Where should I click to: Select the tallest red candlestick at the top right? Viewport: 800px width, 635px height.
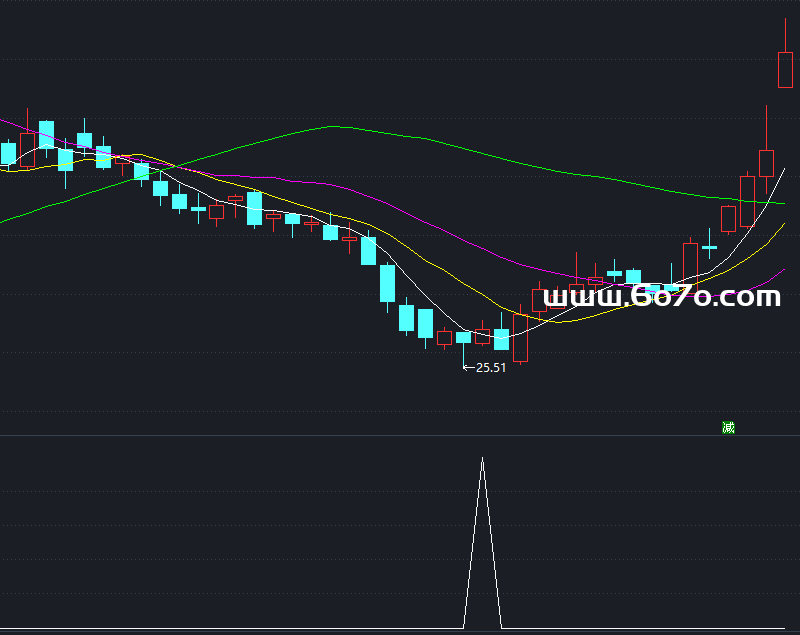click(785, 70)
